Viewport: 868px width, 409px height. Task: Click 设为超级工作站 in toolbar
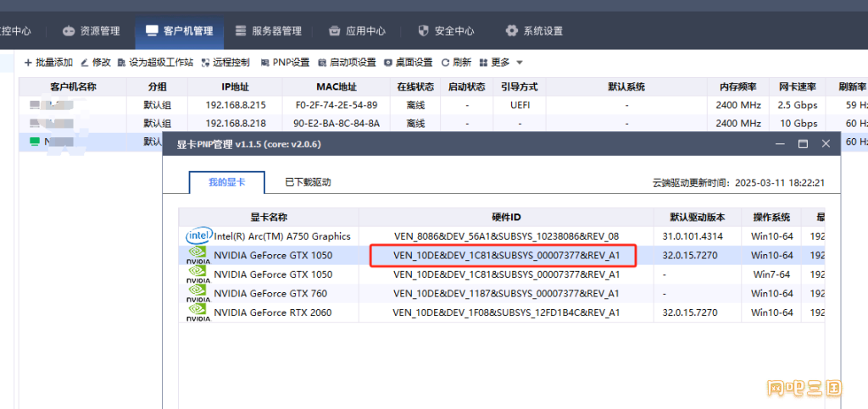pos(156,63)
